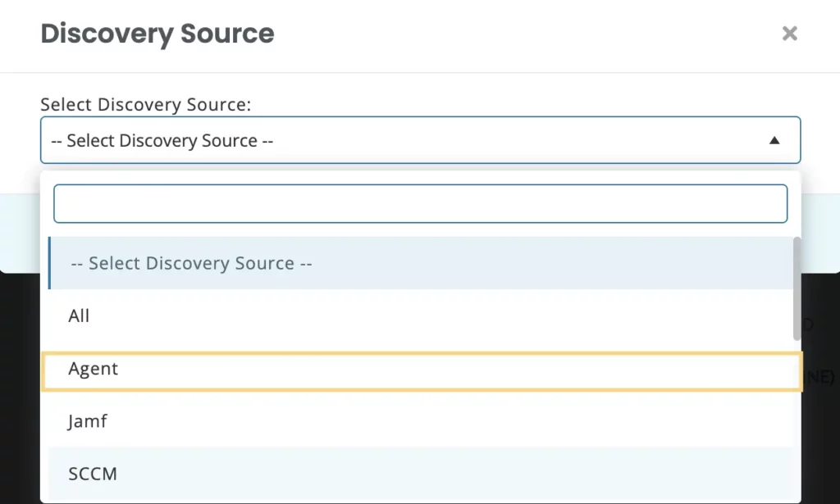
Task: Collapse the dropdown using its caret arrow
Action: (774, 140)
